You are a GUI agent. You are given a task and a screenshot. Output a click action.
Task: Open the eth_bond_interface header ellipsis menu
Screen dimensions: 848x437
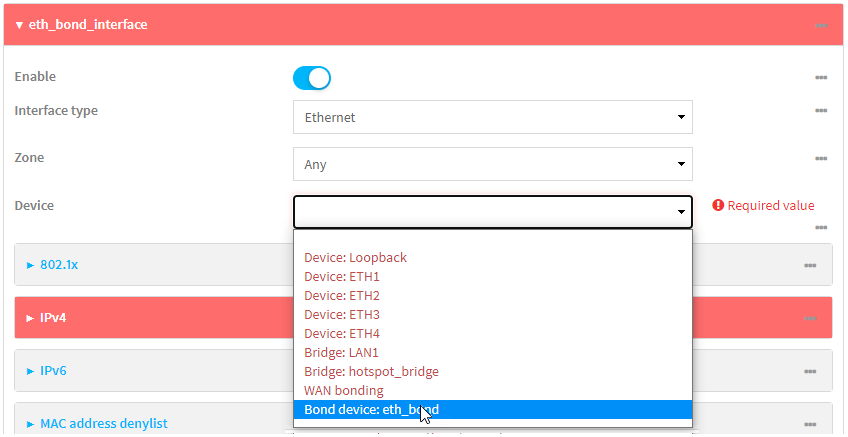click(x=820, y=25)
